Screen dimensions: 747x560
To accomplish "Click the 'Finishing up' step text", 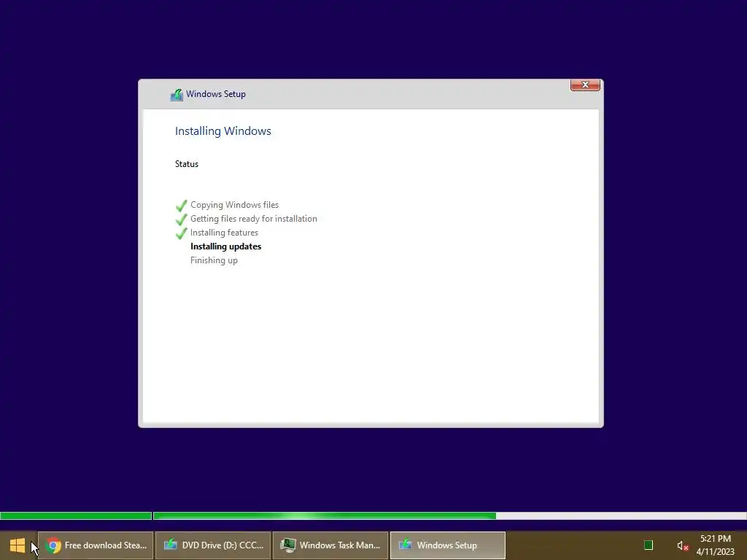I will [x=214, y=260].
